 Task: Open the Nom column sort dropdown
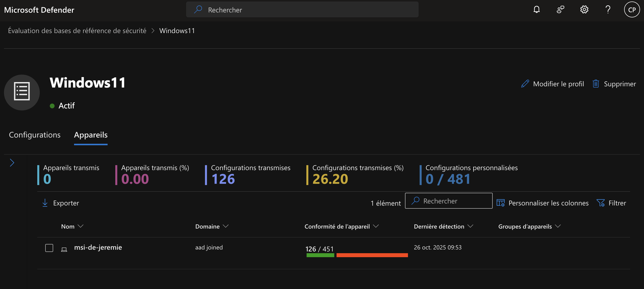[x=80, y=226]
